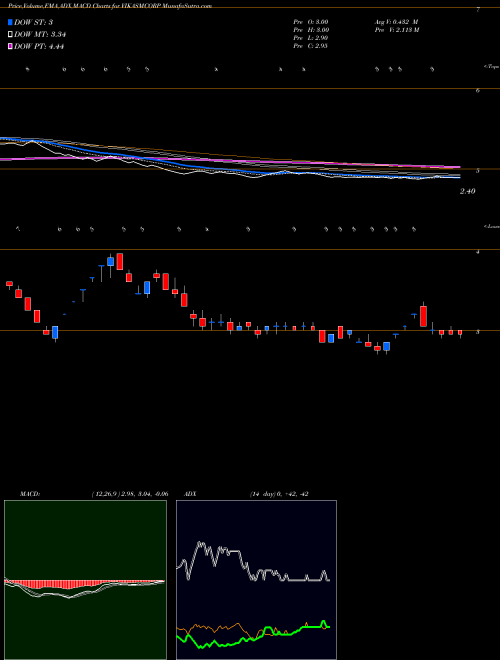Screen dimensions: 500x660
Task: Click the magenta DOW PT legend swatch
Action: click(10, 47)
